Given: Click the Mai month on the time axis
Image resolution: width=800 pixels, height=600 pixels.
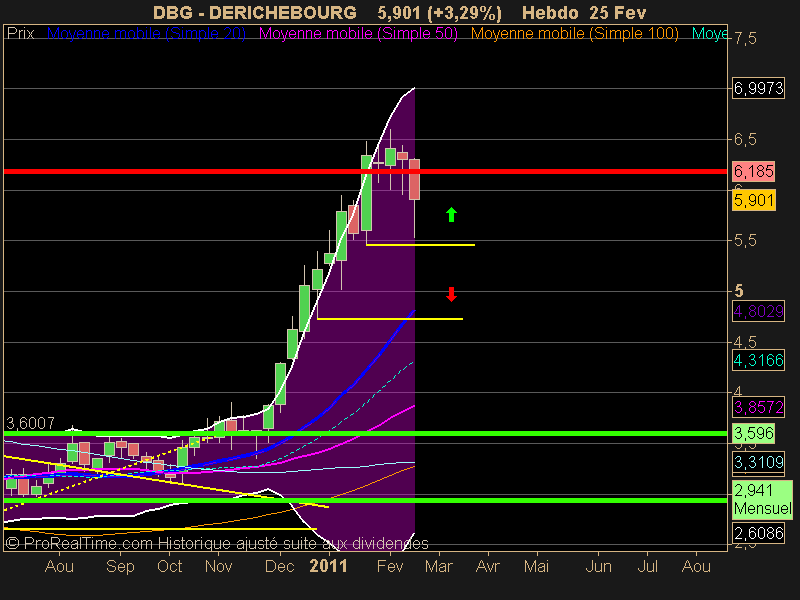Looking at the screenshot, I should pos(536,566).
